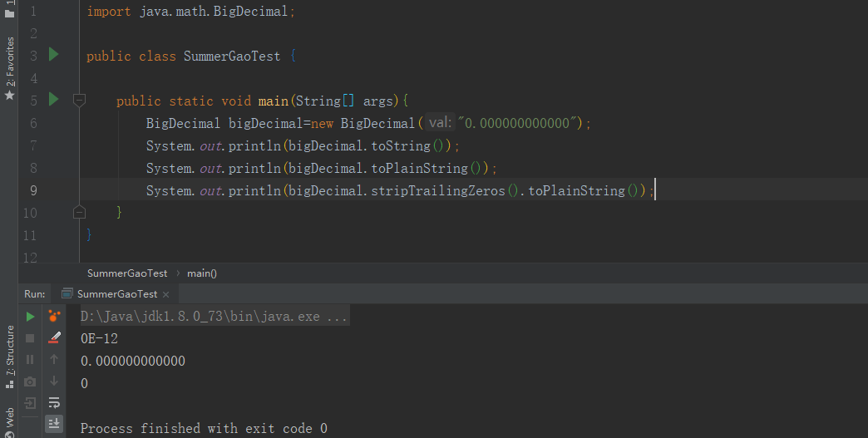Click the Up the Stack Trace arrow

pyautogui.click(x=54, y=360)
